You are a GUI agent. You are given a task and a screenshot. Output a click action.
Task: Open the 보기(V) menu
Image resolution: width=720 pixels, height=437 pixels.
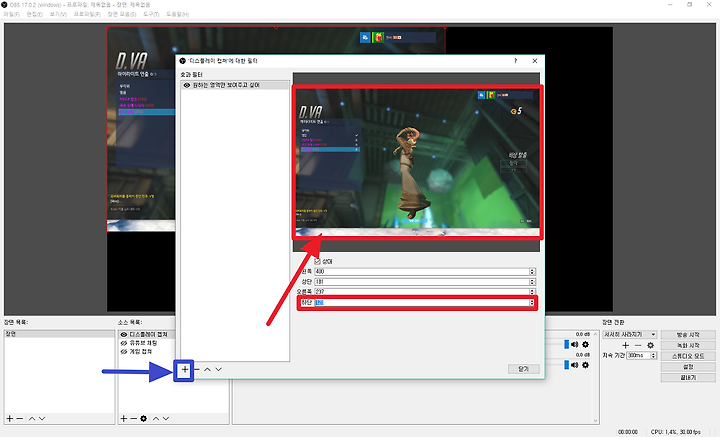click(x=58, y=14)
